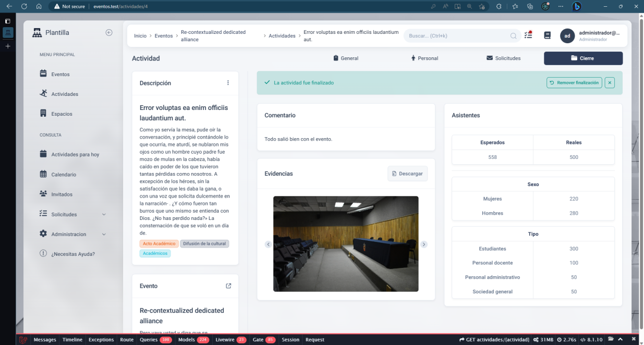Open Evento in external link icon
The image size is (644, 345).
(x=228, y=286)
